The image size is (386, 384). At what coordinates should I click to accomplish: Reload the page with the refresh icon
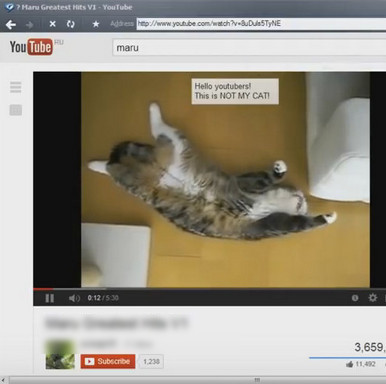[x=71, y=24]
